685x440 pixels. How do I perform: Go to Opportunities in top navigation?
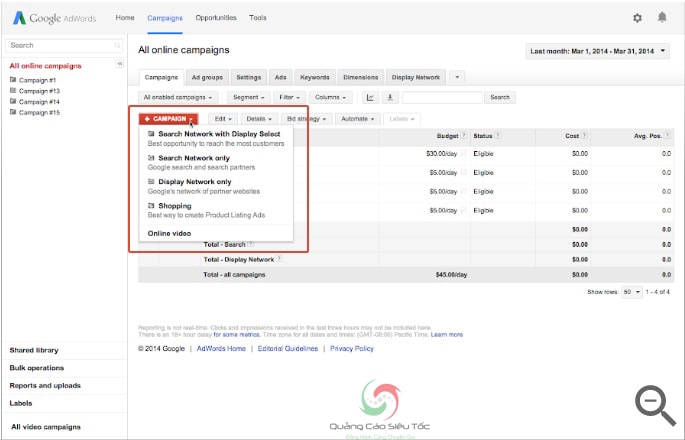[x=216, y=18]
